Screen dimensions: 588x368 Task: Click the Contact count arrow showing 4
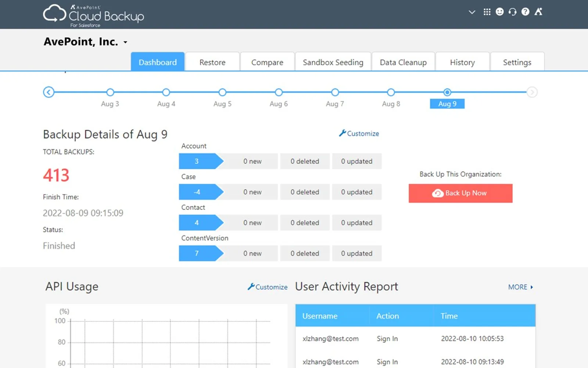(x=201, y=223)
